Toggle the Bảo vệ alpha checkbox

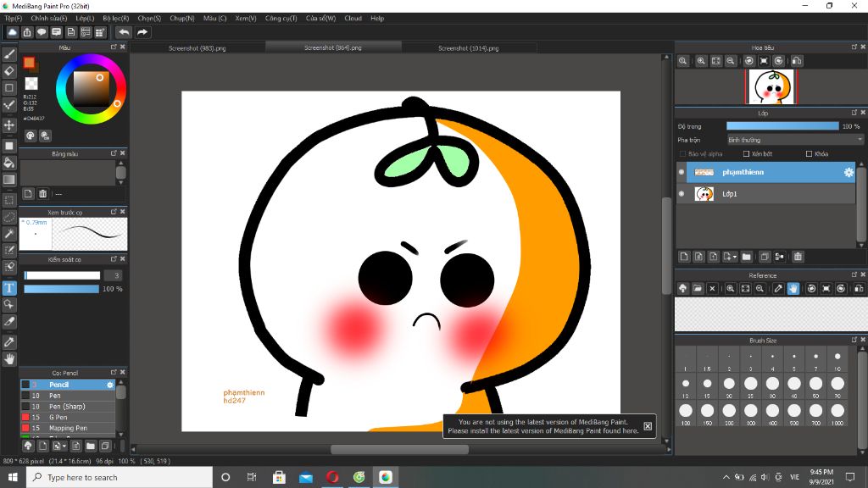pyautogui.click(x=682, y=154)
